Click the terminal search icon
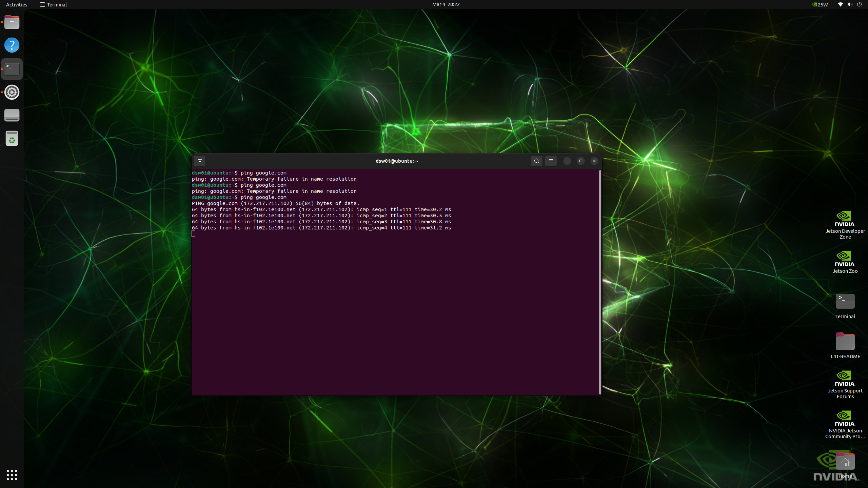 click(x=536, y=161)
